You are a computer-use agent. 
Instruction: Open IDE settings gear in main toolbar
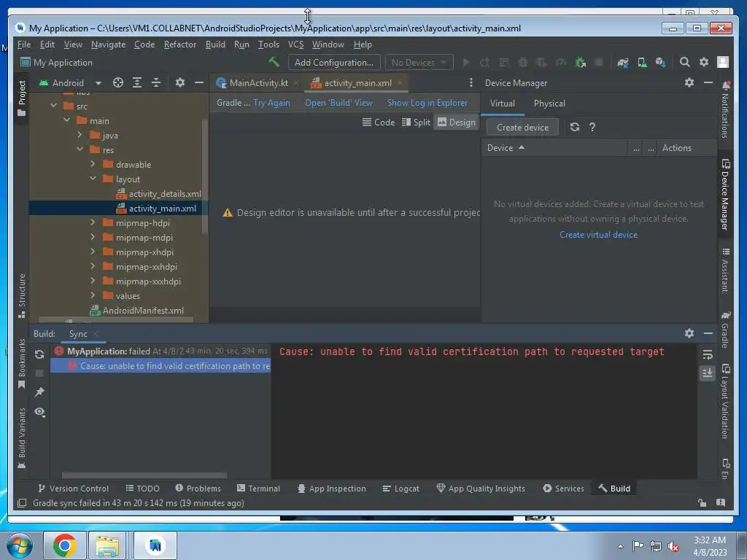[x=704, y=62]
